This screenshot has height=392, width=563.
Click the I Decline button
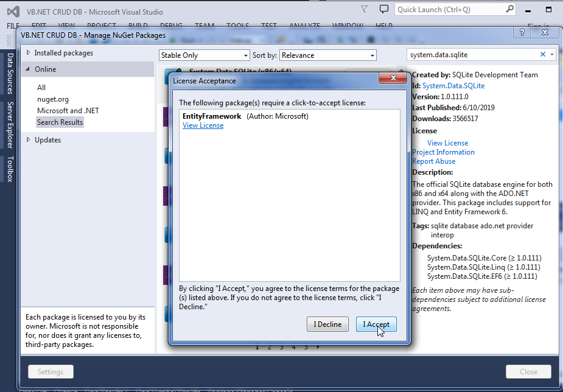coord(327,324)
